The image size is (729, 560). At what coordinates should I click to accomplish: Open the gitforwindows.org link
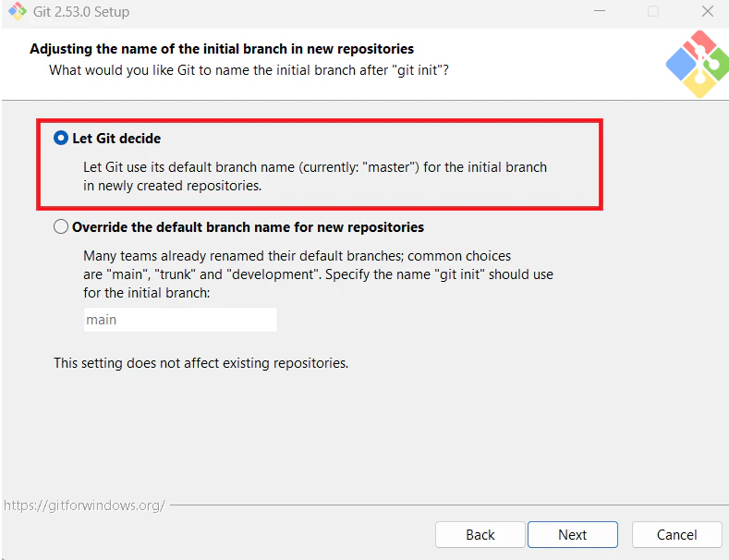(x=84, y=505)
